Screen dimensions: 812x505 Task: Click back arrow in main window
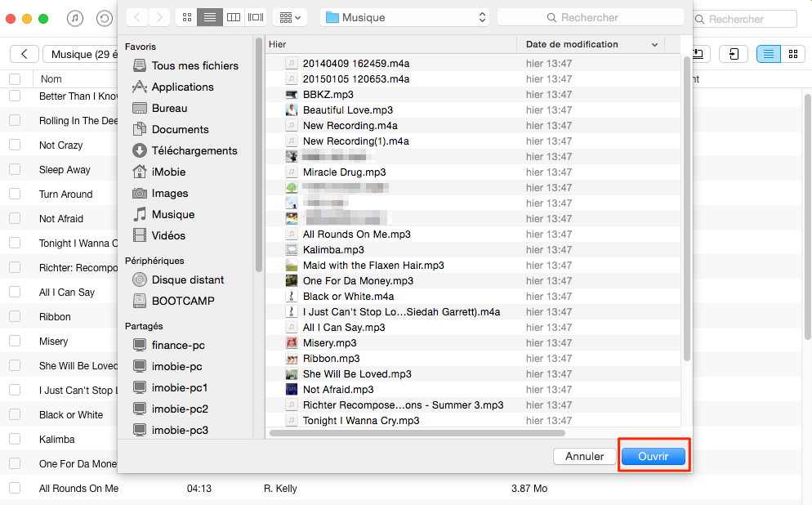point(25,54)
